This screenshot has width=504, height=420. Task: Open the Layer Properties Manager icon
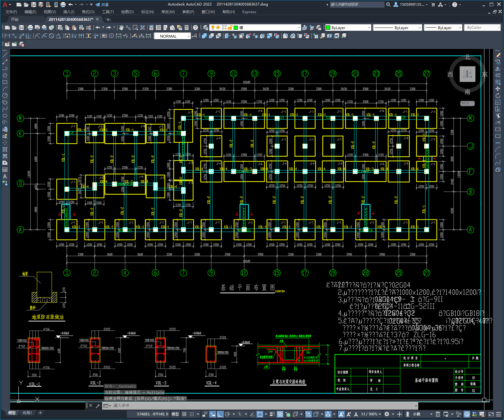pyautogui.click(x=205, y=28)
